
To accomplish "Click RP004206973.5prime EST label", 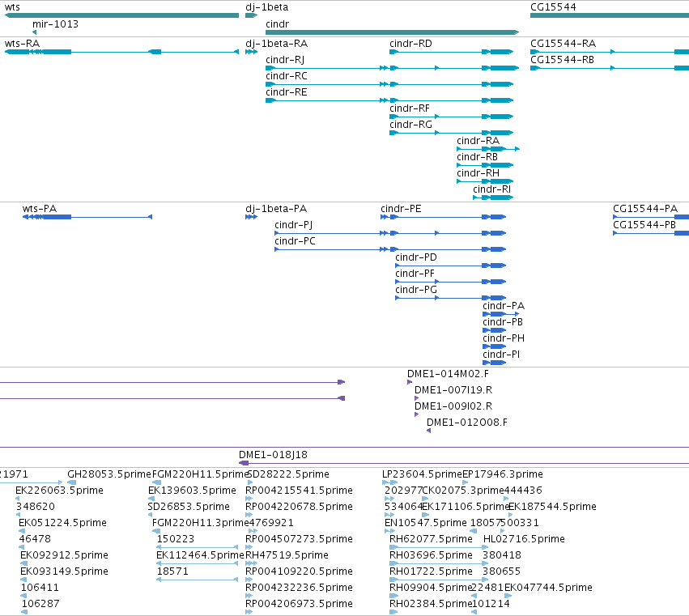I will click(x=299, y=604).
